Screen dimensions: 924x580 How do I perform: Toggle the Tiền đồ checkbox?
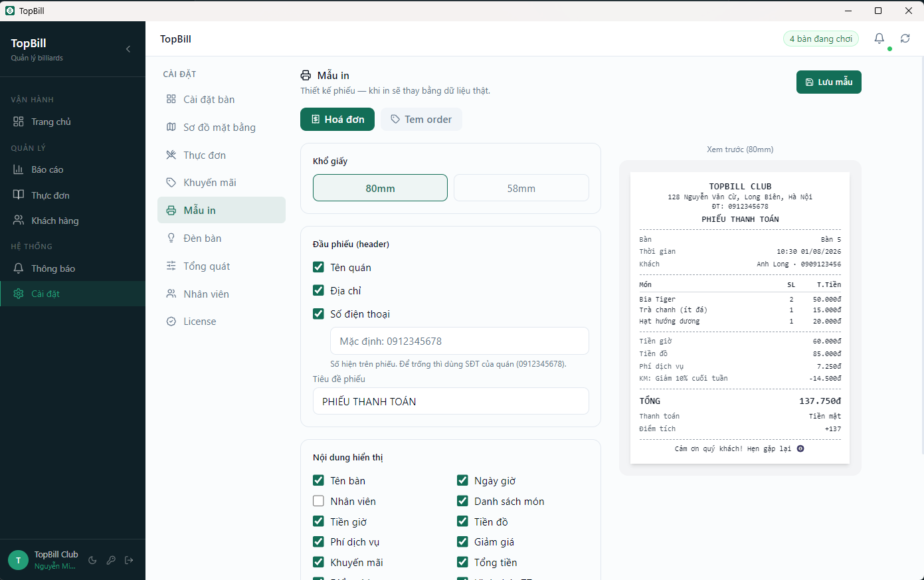pos(462,522)
